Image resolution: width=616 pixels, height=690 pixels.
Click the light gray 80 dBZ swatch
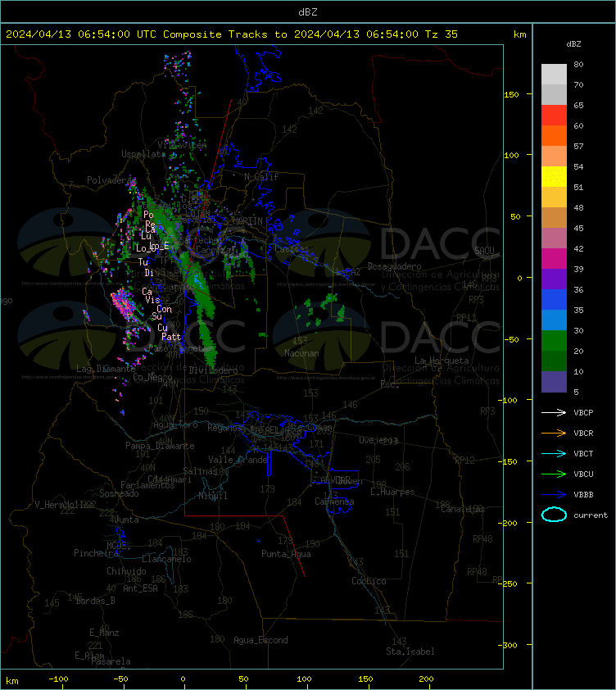point(554,74)
